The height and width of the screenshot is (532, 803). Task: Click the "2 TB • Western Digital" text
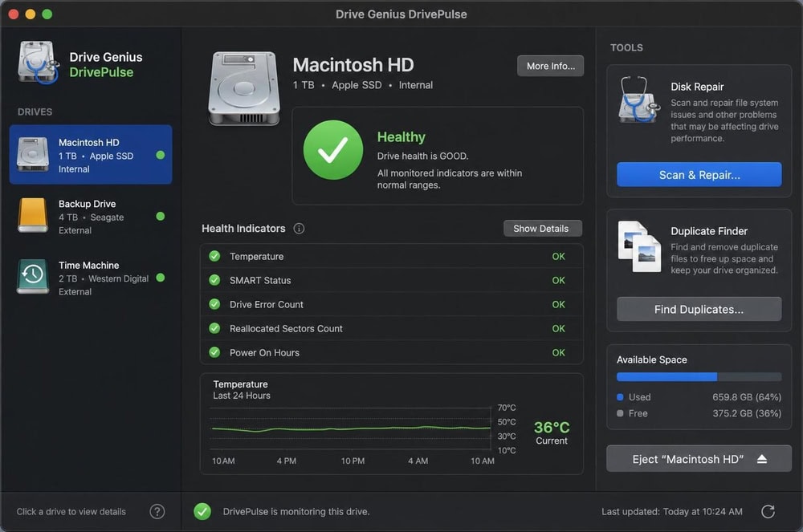tap(104, 278)
